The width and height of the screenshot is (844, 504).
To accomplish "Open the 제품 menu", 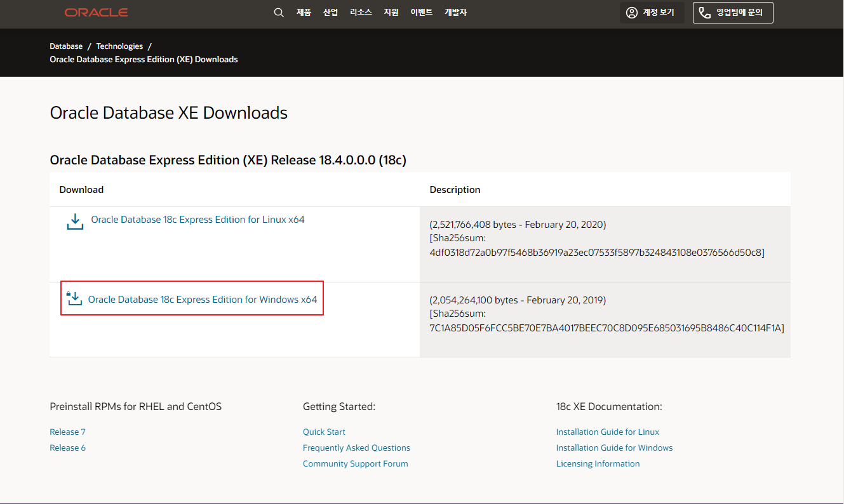I will pyautogui.click(x=304, y=12).
